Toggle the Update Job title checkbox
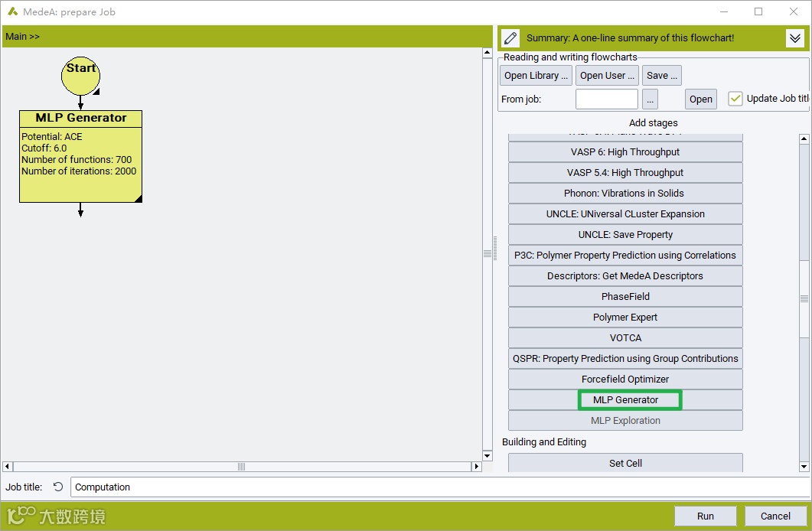The width and height of the screenshot is (812, 531). pyautogui.click(x=735, y=99)
